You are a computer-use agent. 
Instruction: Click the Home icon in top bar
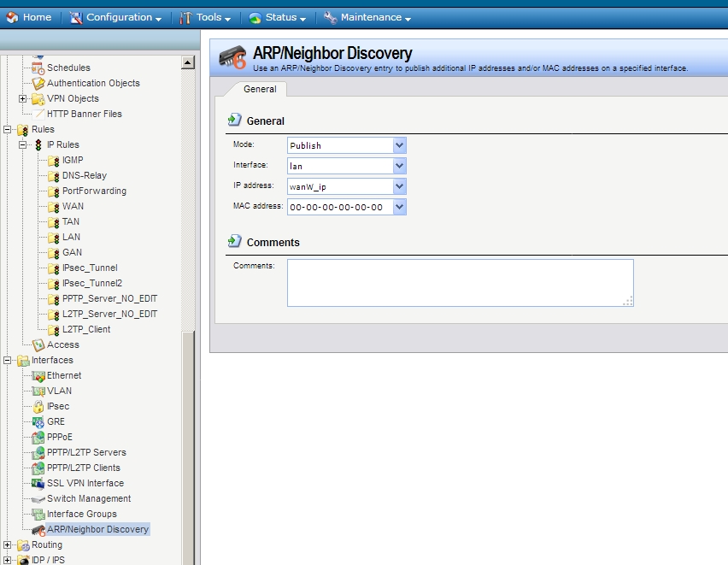[x=13, y=17]
